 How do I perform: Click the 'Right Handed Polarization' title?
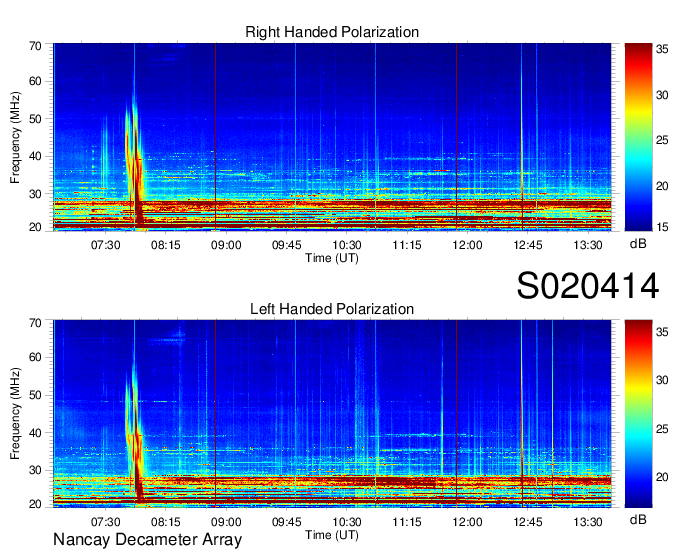(x=332, y=32)
